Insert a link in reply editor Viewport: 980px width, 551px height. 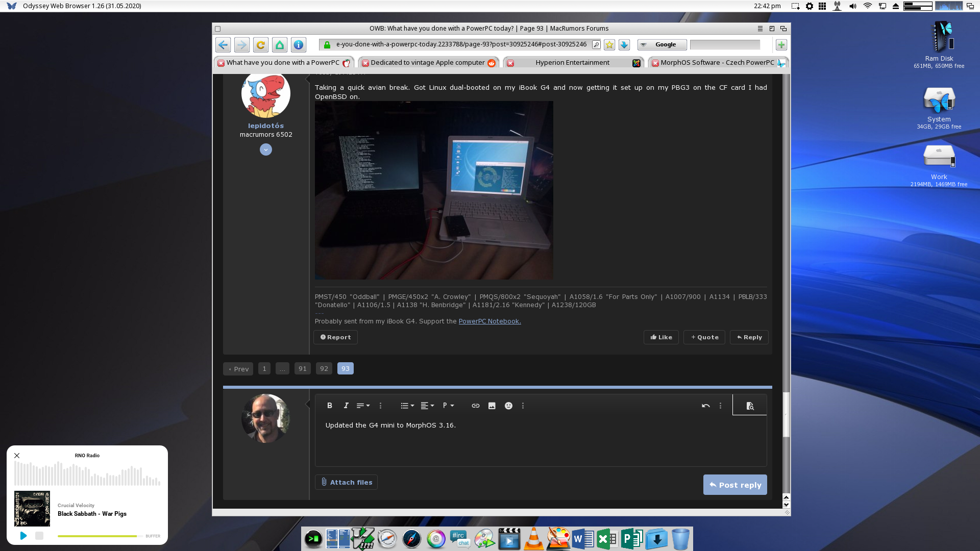click(x=476, y=406)
